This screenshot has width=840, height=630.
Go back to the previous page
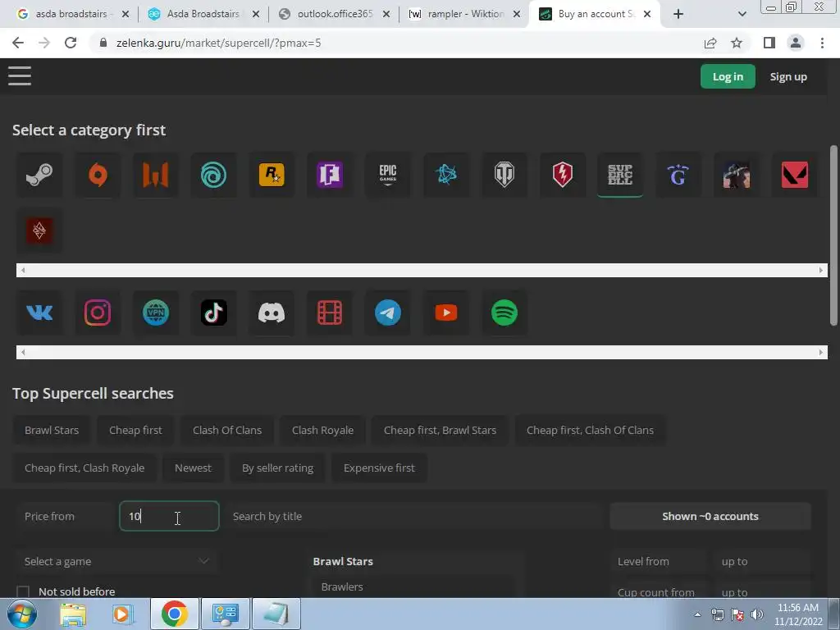18,43
